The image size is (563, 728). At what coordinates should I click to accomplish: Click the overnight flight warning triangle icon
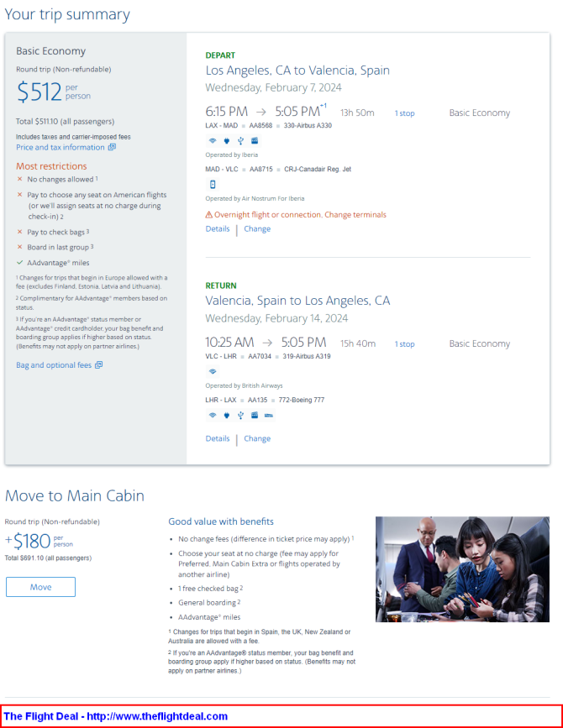[x=209, y=215]
